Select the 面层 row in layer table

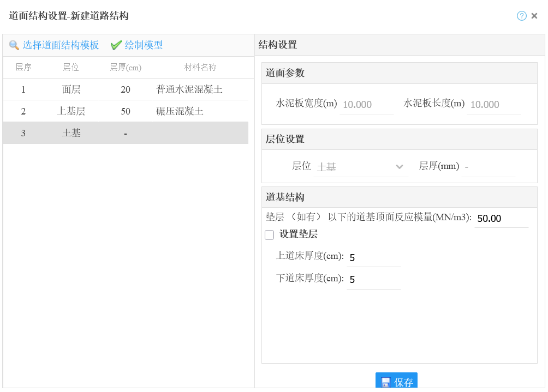click(126, 89)
